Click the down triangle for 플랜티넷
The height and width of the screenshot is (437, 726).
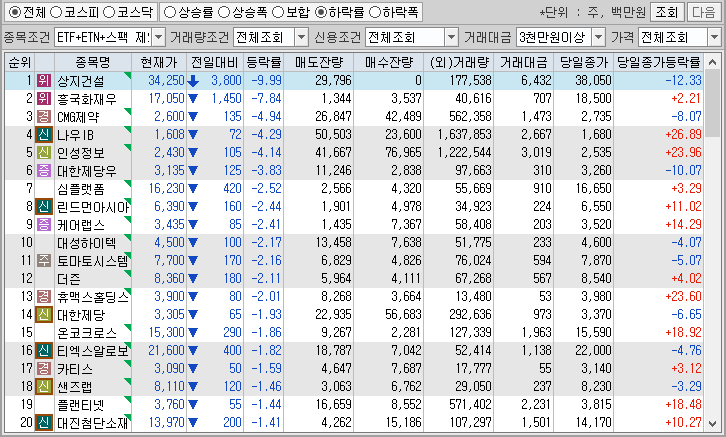(193, 405)
